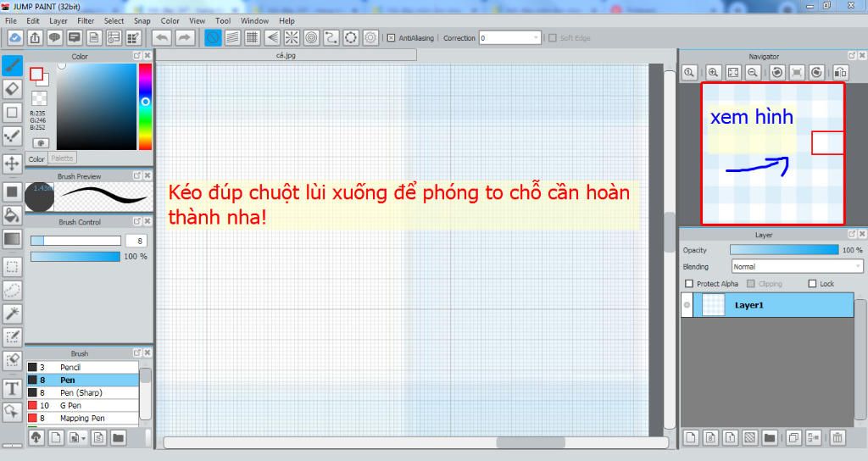
Task: Open the Blending mode dropdown
Action: click(797, 267)
